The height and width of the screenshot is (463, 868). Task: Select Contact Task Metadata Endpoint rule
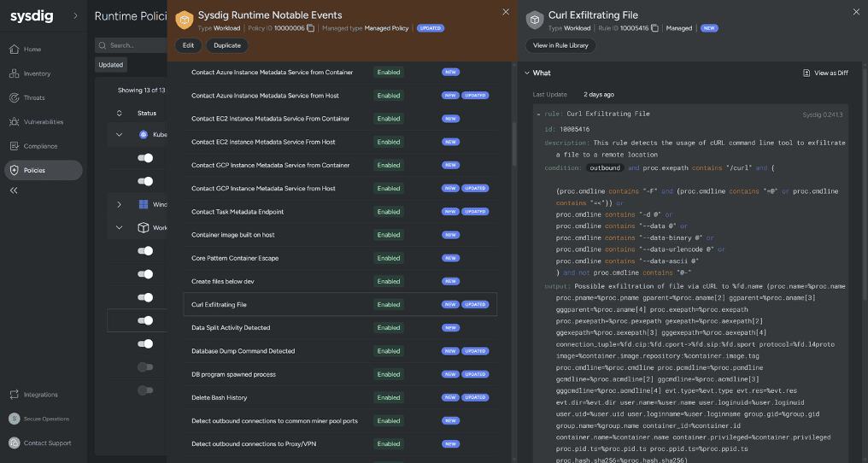[340, 212]
